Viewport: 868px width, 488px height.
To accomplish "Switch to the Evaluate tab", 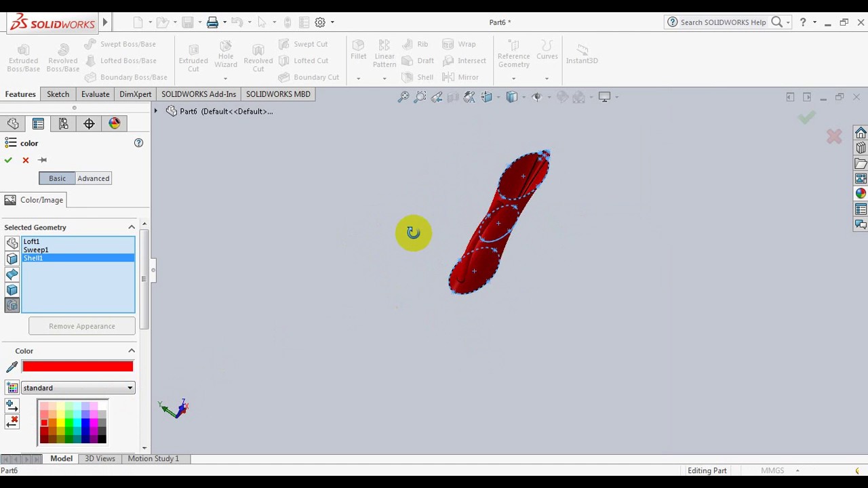I will tap(96, 94).
